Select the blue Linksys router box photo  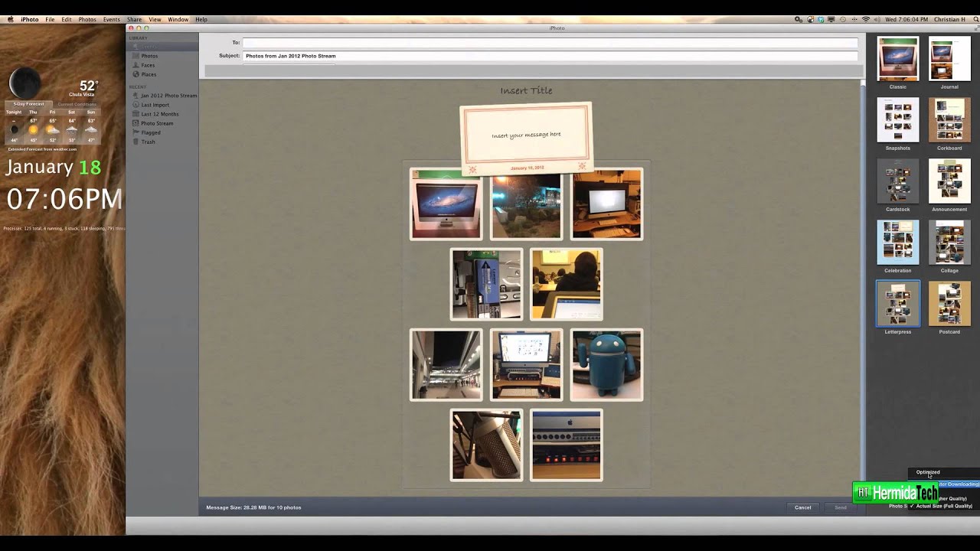(x=486, y=284)
